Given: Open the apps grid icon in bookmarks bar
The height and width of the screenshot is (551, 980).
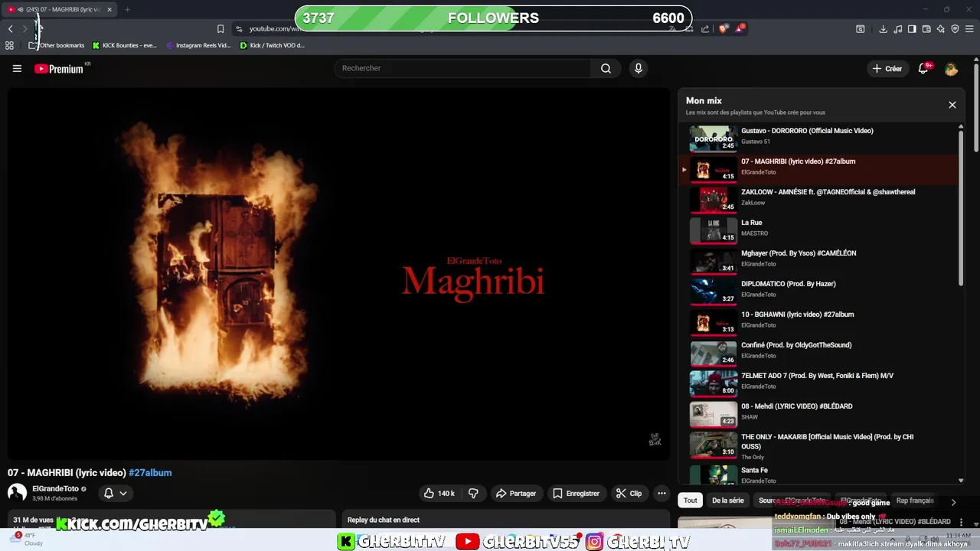Looking at the screenshot, I should [x=9, y=45].
